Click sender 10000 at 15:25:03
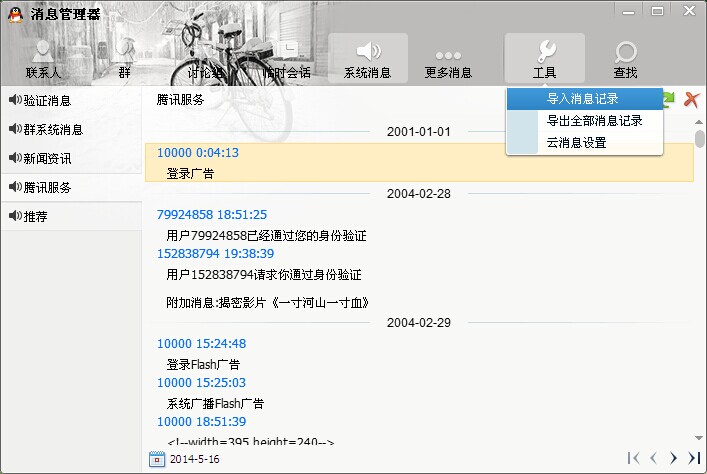 202,382
